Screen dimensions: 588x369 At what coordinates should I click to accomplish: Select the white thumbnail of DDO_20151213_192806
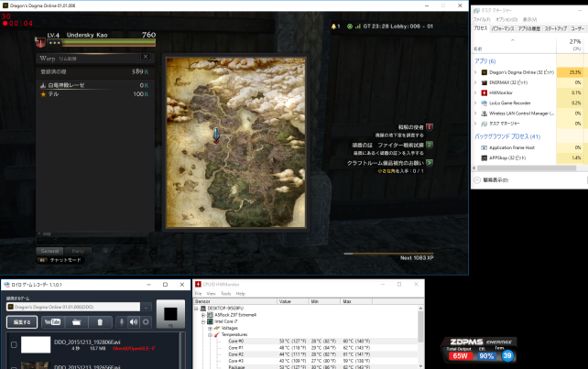coord(36,344)
